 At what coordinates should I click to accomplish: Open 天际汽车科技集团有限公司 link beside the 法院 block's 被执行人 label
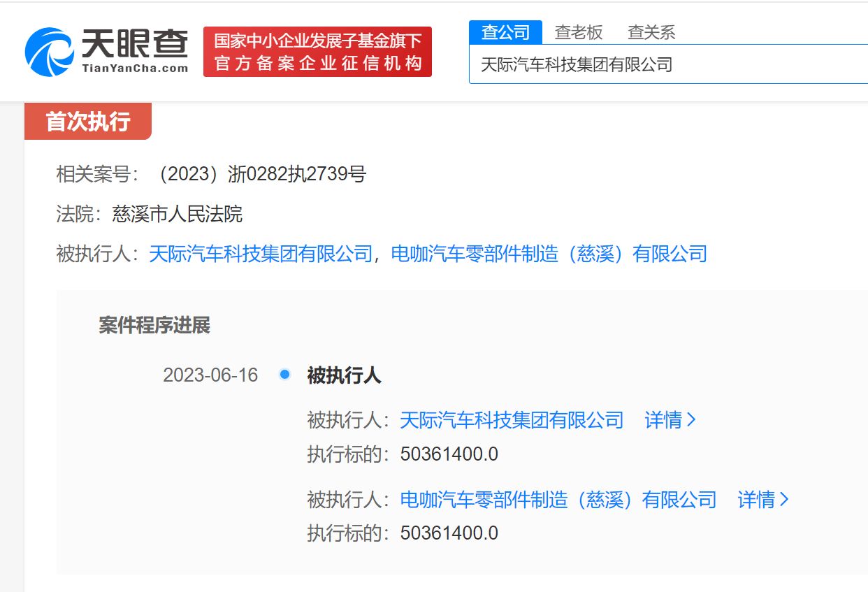(x=261, y=254)
